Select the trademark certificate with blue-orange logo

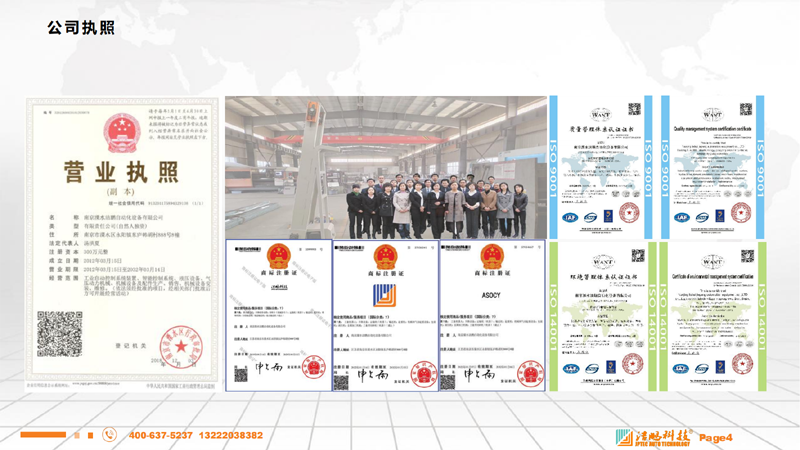[386, 316]
